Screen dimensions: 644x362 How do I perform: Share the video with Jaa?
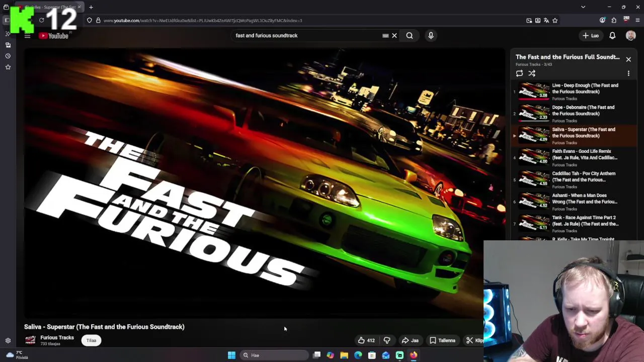coord(410,340)
